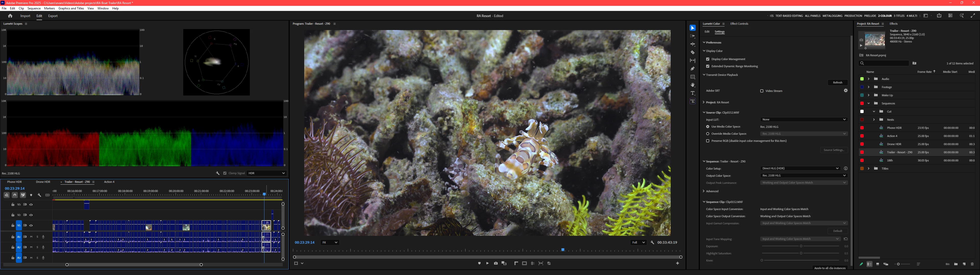The image size is (980, 275).
Task: Hide the V2 track output
Action: [31, 215]
